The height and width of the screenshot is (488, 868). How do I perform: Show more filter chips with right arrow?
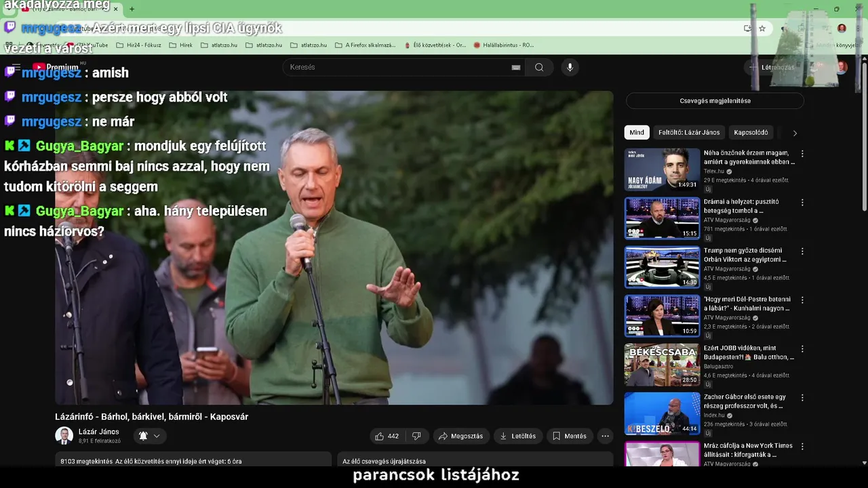(x=795, y=133)
